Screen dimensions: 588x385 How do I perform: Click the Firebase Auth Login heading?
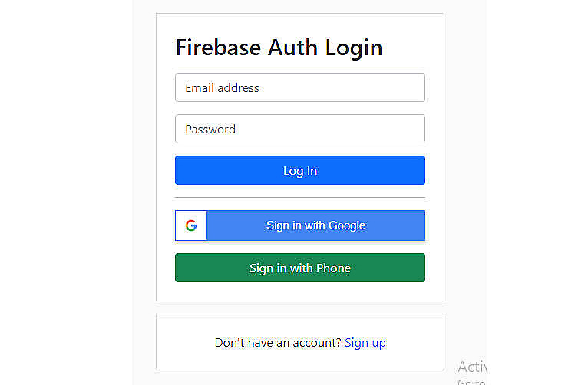tap(279, 48)
